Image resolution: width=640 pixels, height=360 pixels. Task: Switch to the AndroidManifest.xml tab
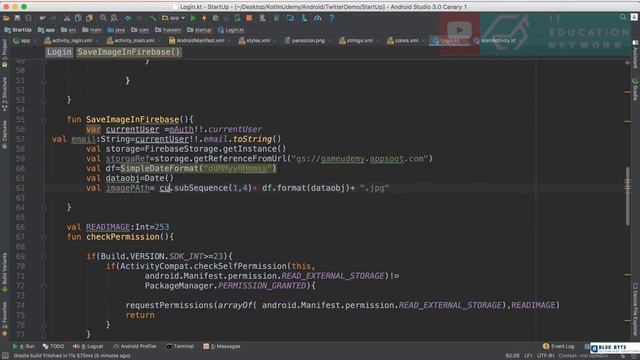200,41
